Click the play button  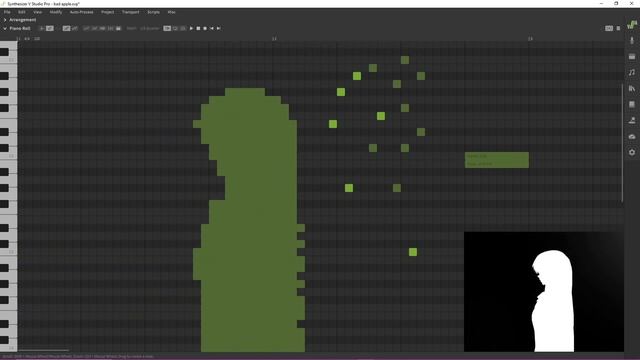(191, 28)
